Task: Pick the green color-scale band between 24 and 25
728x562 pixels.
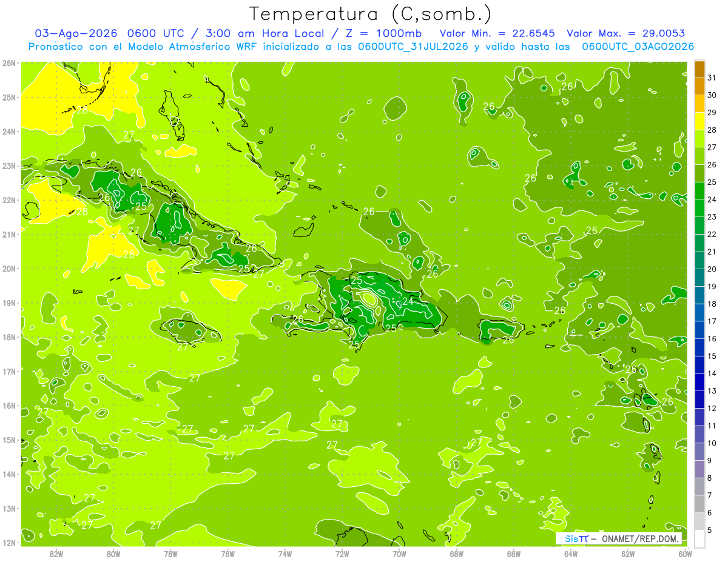Action: tap(699, 191)
